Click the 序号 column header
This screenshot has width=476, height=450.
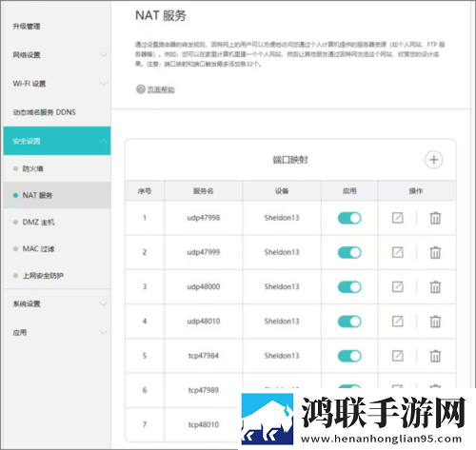point(145,191)
